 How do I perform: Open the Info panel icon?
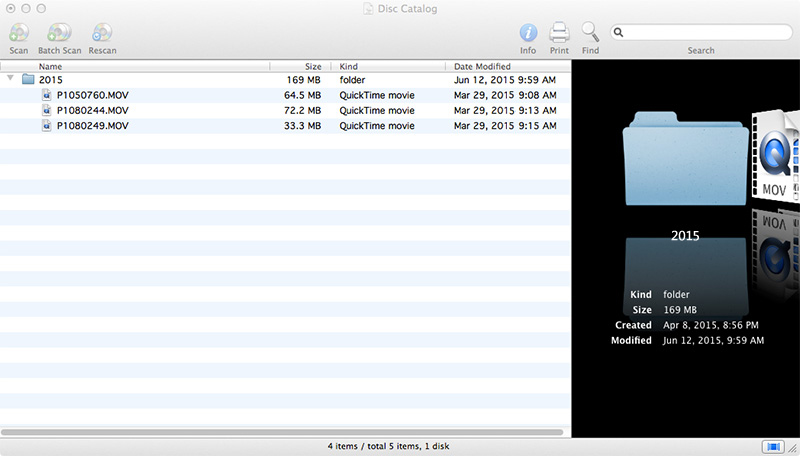[528, 33]
